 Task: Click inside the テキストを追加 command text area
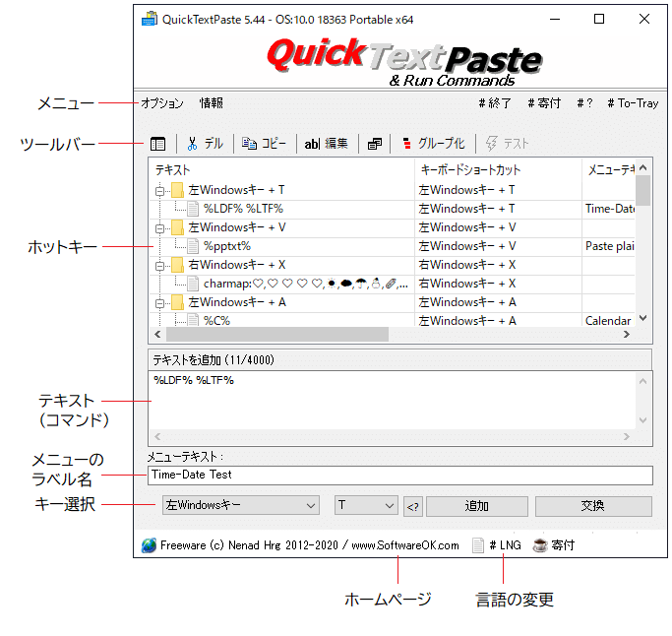[x=393, y=401]
